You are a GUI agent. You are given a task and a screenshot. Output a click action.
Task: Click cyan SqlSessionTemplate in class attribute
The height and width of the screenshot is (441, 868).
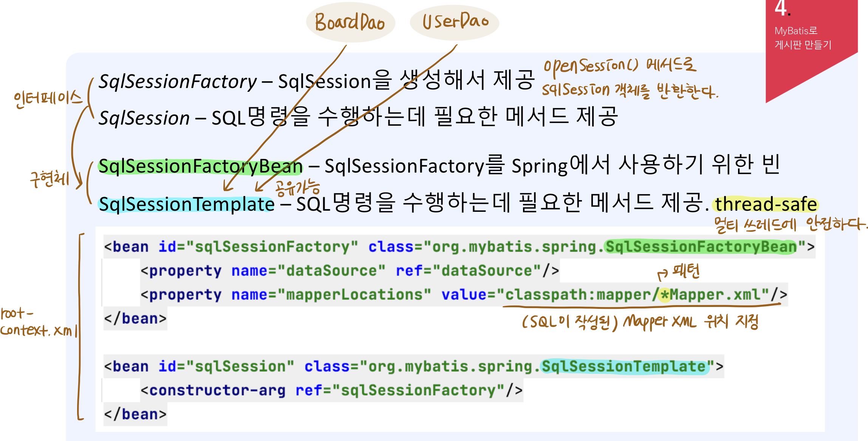point(624,367)
